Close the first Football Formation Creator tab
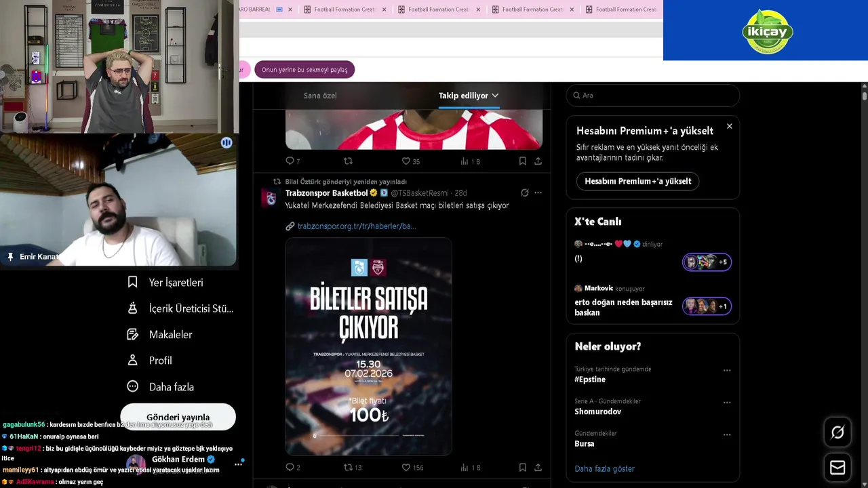Screen dimensions: 868x488 [x=384, y=9]
